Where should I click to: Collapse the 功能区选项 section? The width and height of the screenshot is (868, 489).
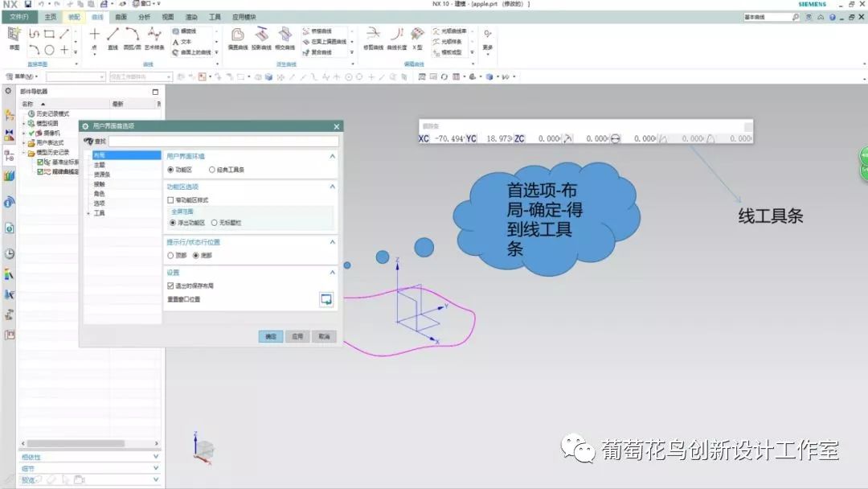(x=332, y=187)
